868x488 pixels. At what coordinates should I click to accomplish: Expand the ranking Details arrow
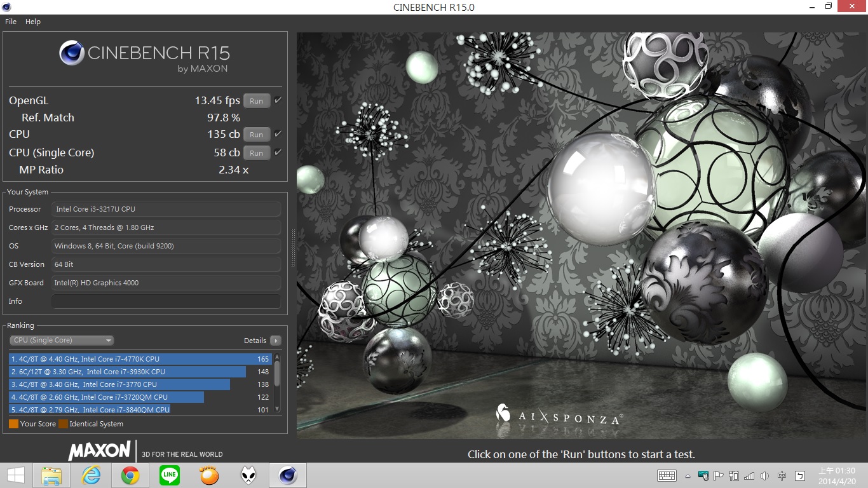pyautogui.click(x=275, y=341)
